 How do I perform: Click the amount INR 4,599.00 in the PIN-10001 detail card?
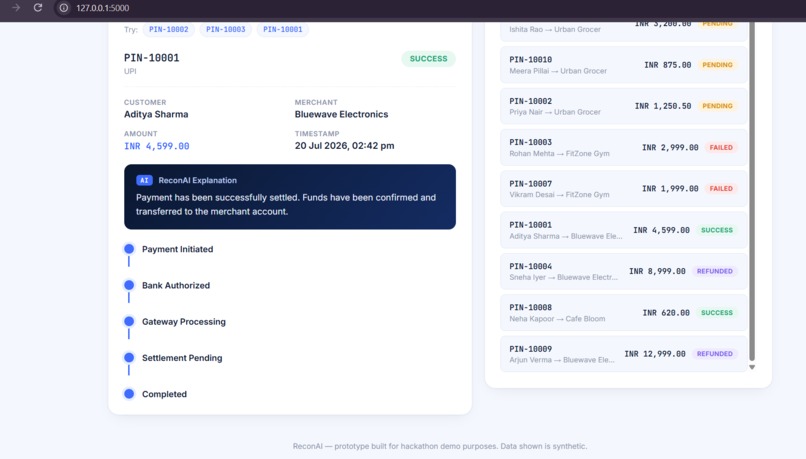click(x=156, y=146)
